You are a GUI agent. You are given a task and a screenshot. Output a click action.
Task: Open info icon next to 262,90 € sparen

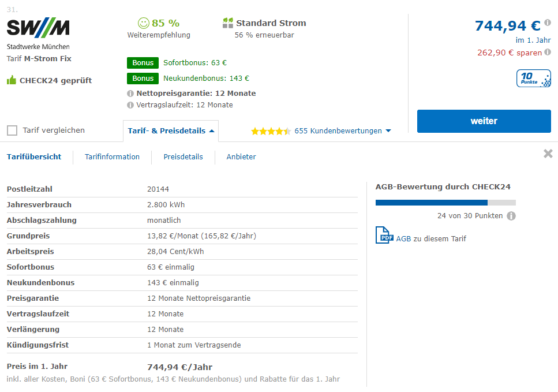click(x=548, y=52)
